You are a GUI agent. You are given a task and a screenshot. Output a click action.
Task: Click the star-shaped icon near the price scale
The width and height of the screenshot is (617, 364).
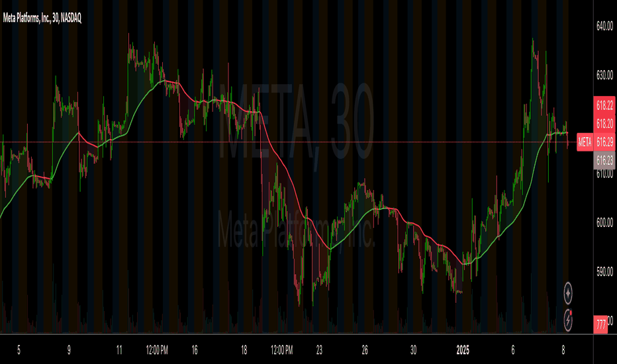click(x=568, y=293)
